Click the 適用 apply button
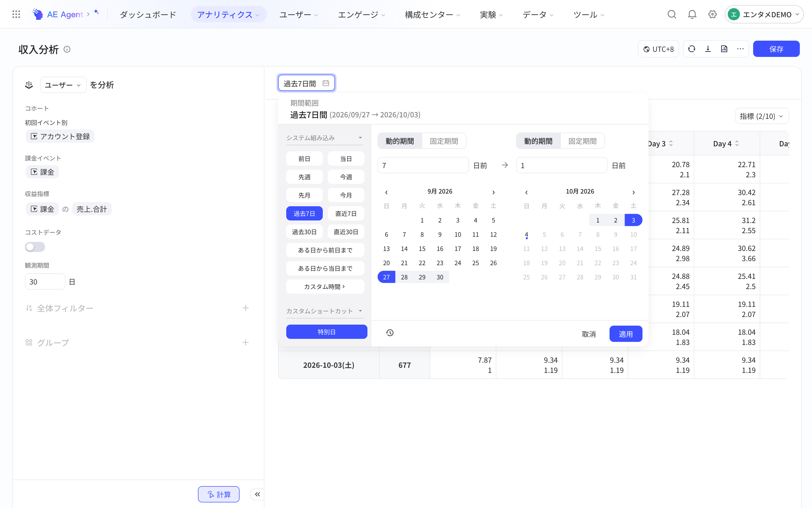This screenshot has height=508, width=812. [626, 334]
